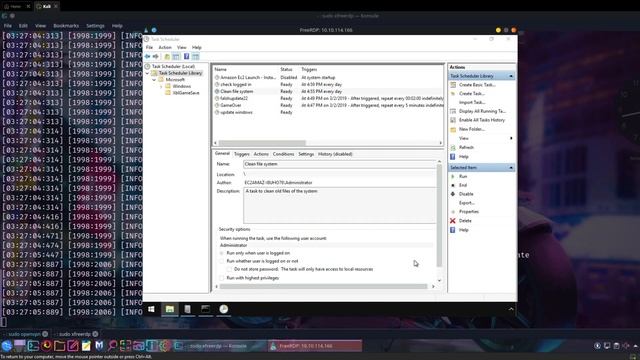Click the Forward arrow in Task Scheduler toolbar
The height and width of the screenshot is (360, 640).
click(x=156, y=56)
